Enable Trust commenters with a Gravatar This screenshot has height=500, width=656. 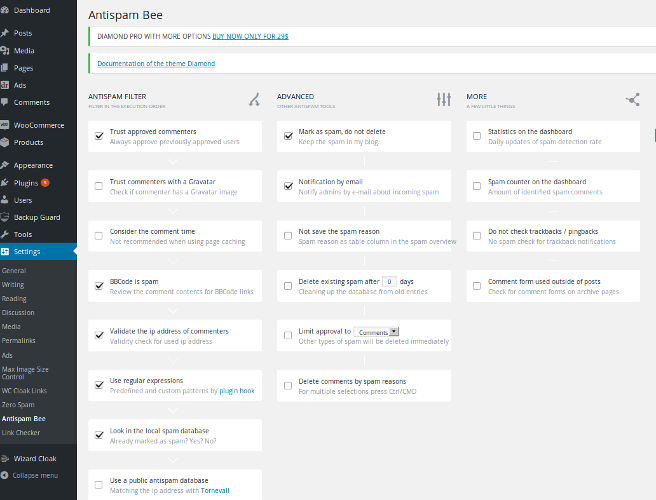(x=99, y=186)
